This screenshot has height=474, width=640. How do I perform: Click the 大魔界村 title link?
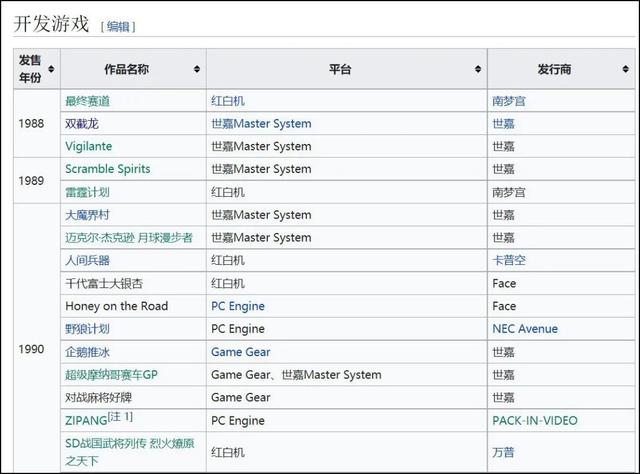pyautogui.click(x=87, y=215)
